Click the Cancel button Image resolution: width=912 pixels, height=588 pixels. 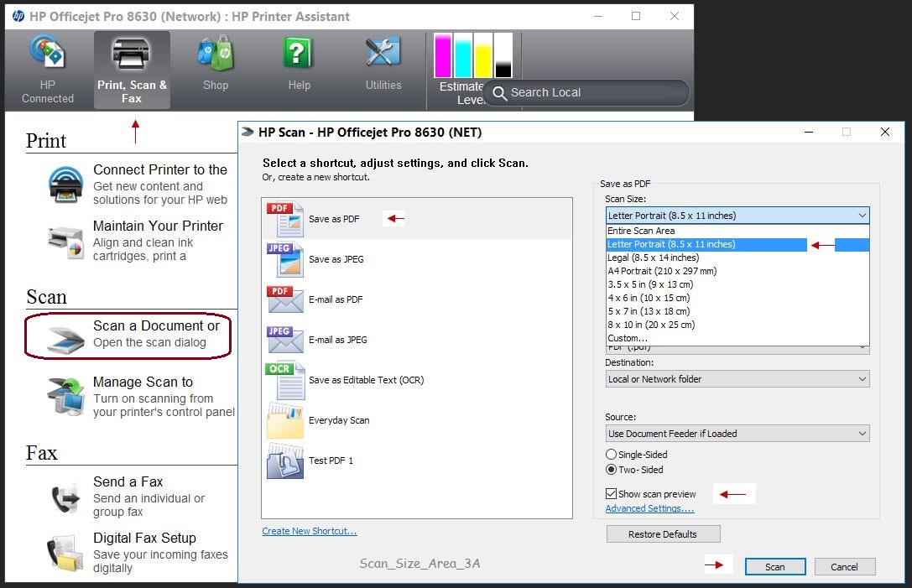coord(845,567)
